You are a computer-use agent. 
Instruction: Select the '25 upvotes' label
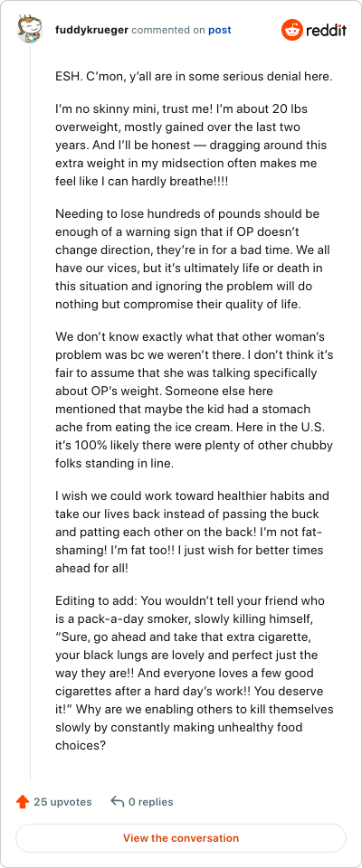[62, 802]
